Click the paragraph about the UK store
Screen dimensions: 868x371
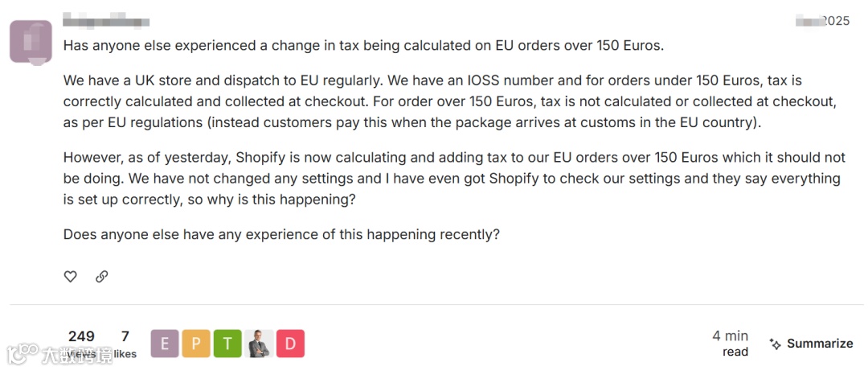450,101
